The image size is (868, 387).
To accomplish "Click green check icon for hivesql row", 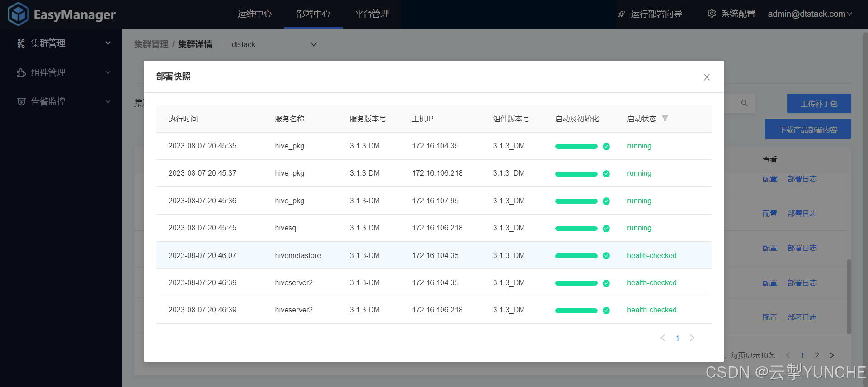I will tap(606, 229).
